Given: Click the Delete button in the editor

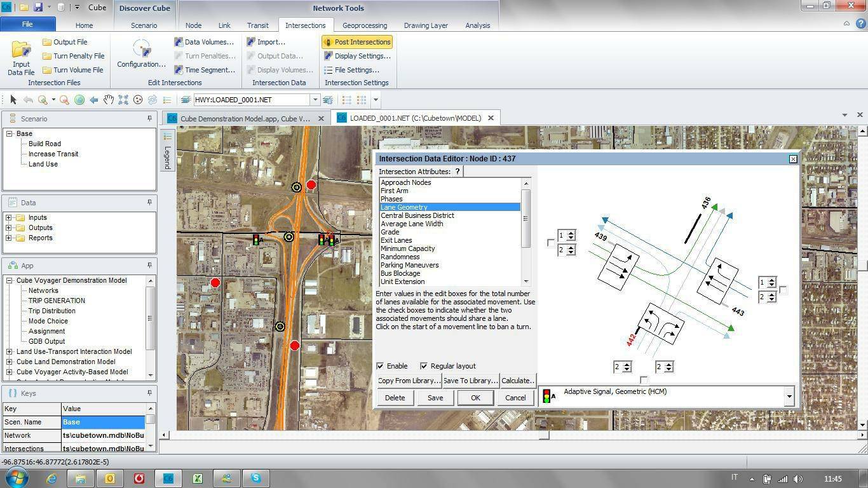Looking at the screenshot, I should click(x=395, y=398).
